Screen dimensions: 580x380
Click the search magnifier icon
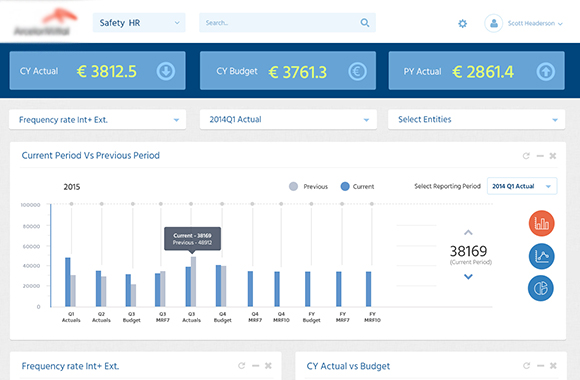(365, 23)
